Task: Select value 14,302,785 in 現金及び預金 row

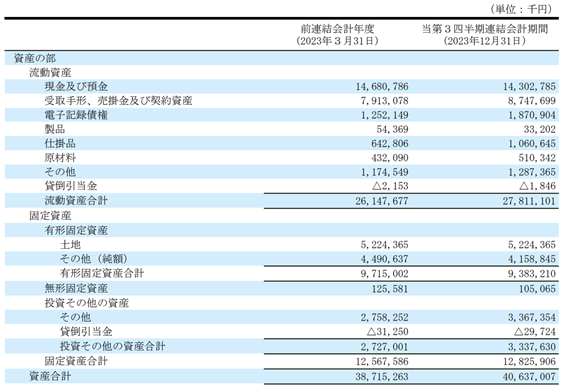Action: [529, 86]
